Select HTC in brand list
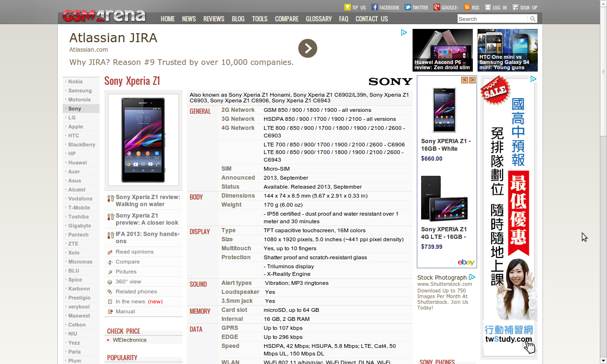Image resolution: width=607 pixels, height=364 pixels. click(74, 136)
